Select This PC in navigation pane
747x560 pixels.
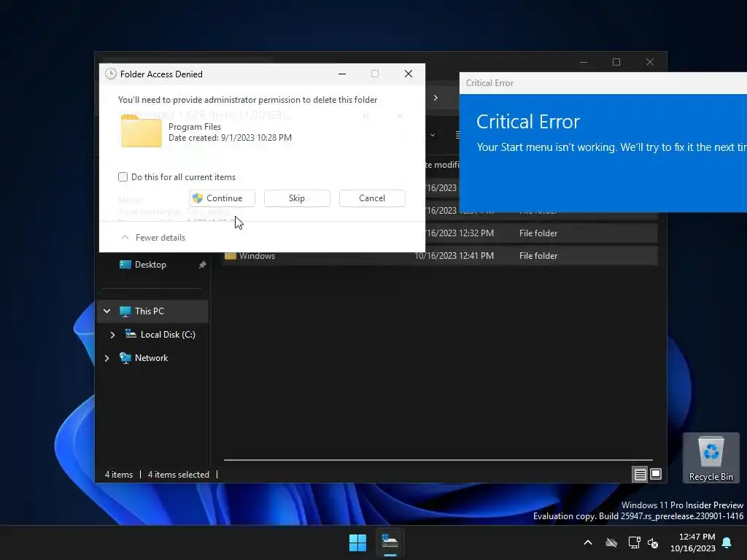[x=149, y=311]
